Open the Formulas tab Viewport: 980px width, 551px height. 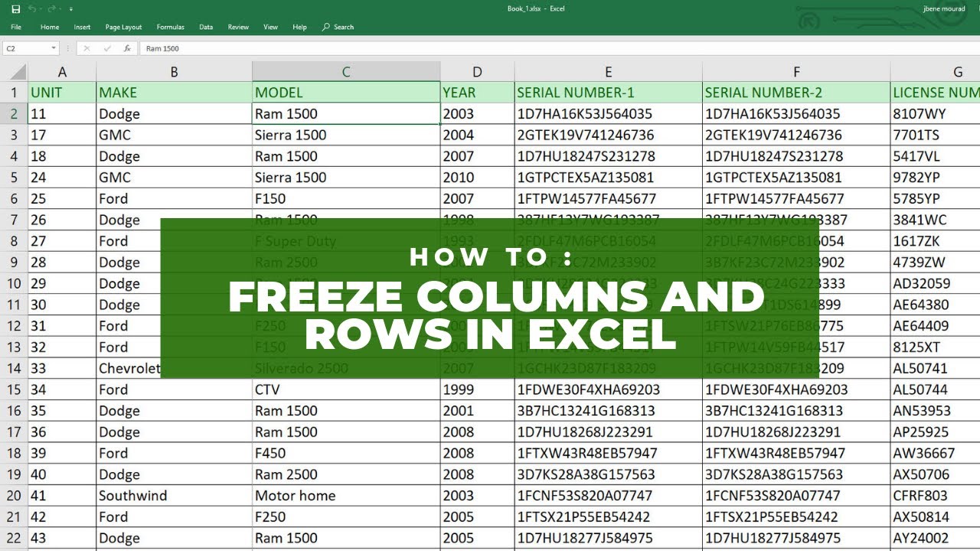tap(170, 27)
